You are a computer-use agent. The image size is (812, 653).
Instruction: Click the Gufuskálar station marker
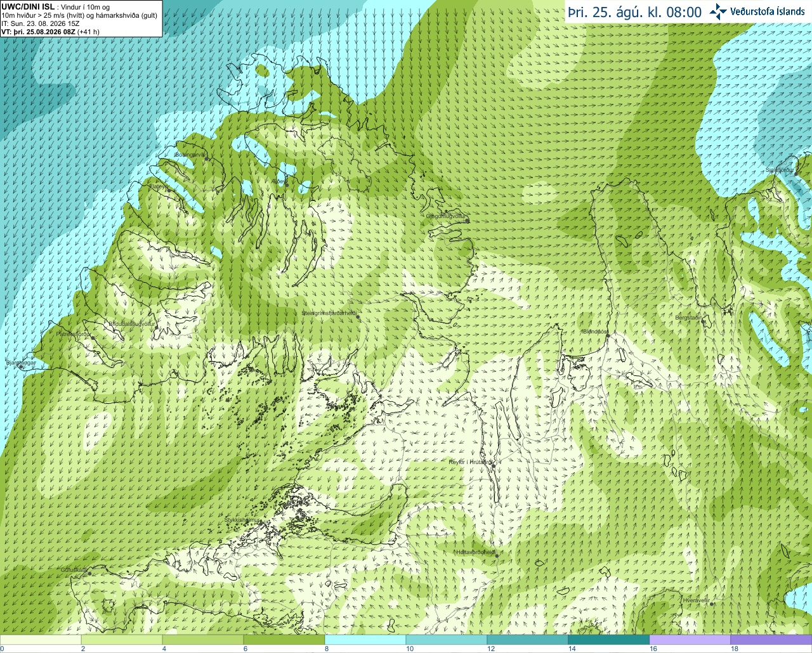(89, 574)
